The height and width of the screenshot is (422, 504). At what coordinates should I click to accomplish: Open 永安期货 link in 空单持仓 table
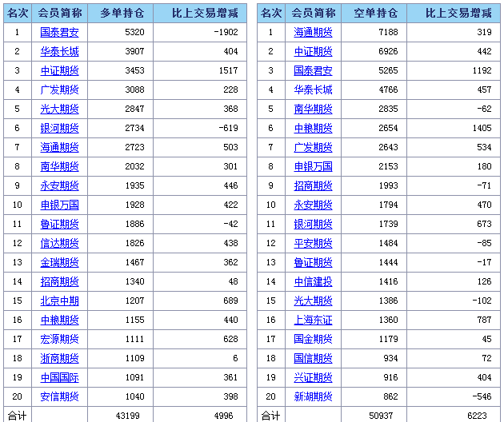point(313,205)
